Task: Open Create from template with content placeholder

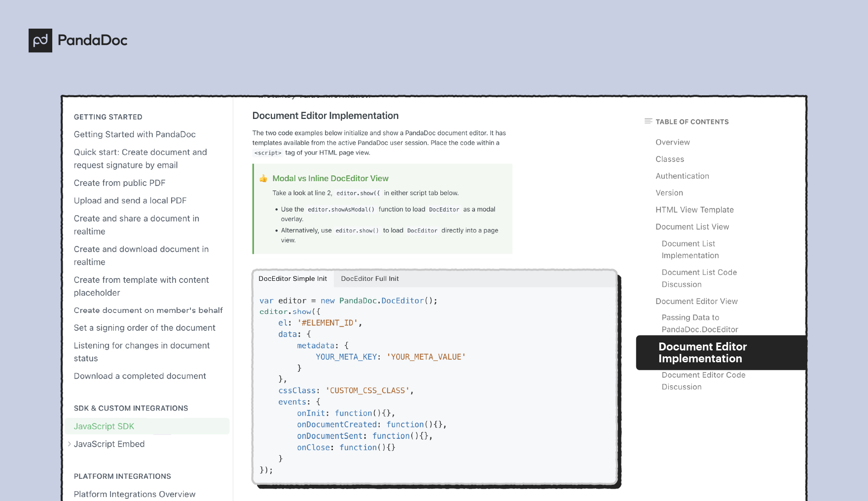Action: coord(142,286)
